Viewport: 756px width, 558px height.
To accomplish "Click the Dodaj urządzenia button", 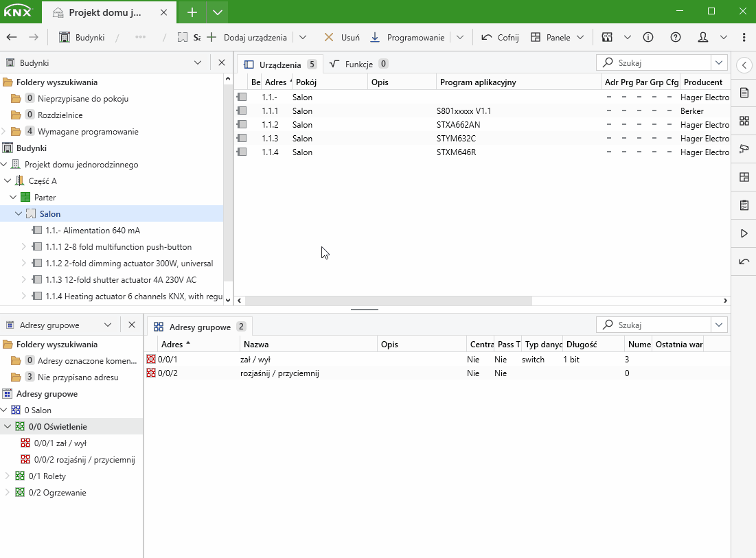I will 247,38.
